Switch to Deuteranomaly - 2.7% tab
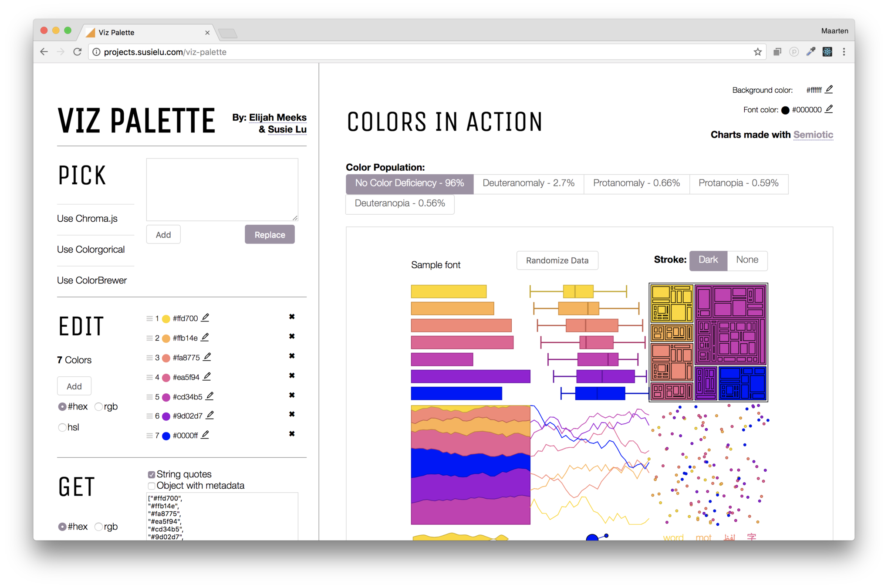 tap(528, 183)
